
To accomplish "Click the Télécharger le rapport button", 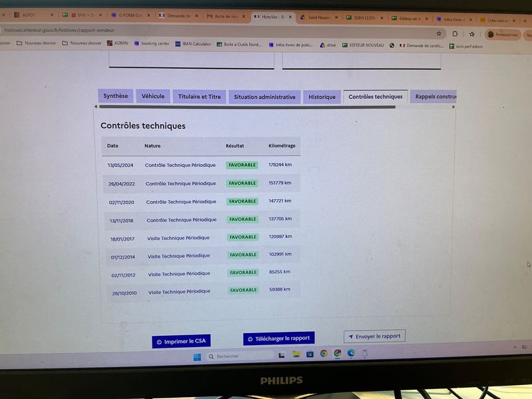I will tap(279, 338).
